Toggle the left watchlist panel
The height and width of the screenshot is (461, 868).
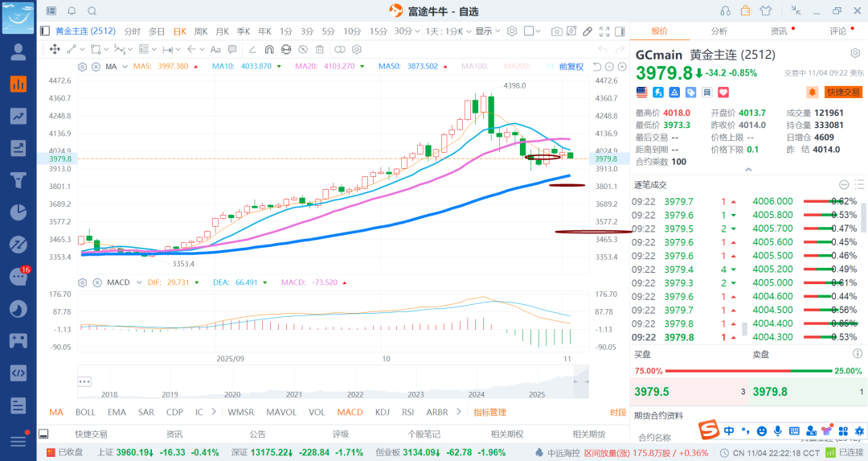[45, 31]
